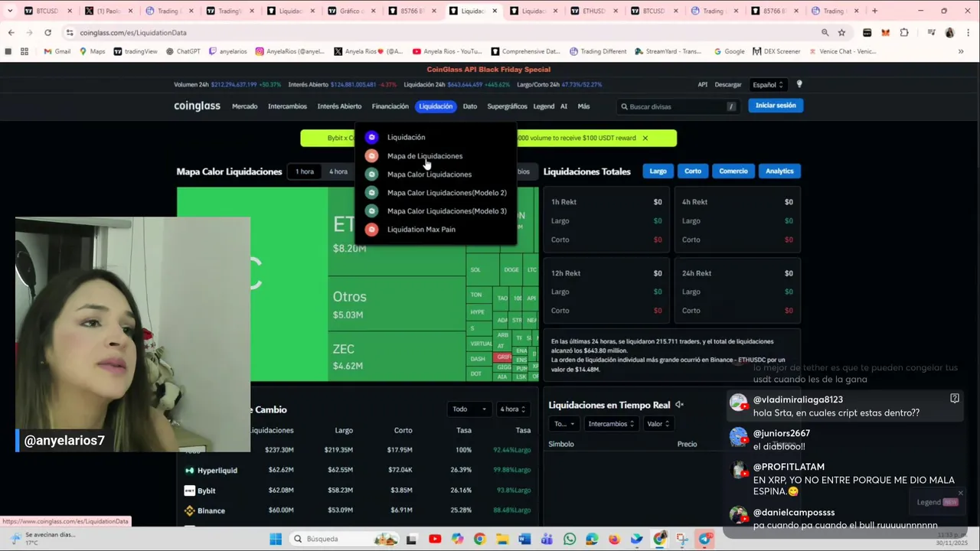The width and height of the screenshot is (980, 551).
Task: Open the MetaMask fox extension icon
Action: (886, 32)
